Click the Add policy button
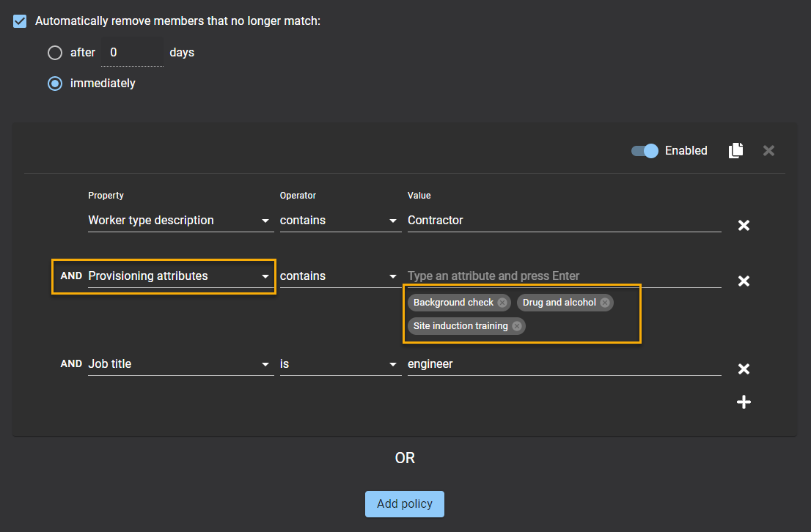Screen dimensions: 811x532 405,504
